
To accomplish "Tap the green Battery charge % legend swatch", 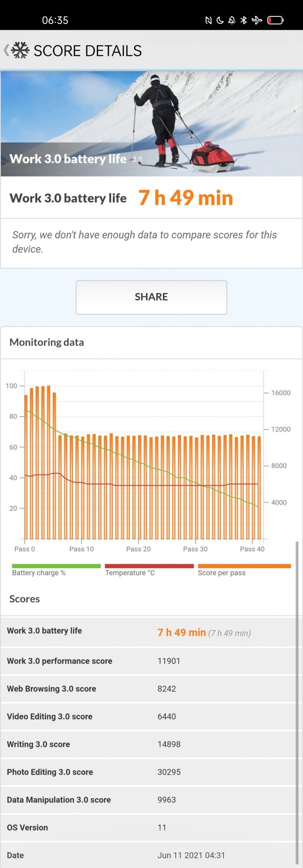I will [56, 566].
